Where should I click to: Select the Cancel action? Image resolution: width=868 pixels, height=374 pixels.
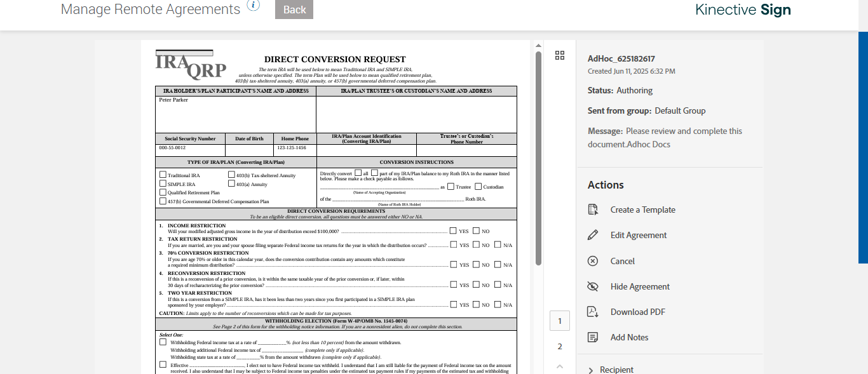pyautogui.click(x=623, y=261)
